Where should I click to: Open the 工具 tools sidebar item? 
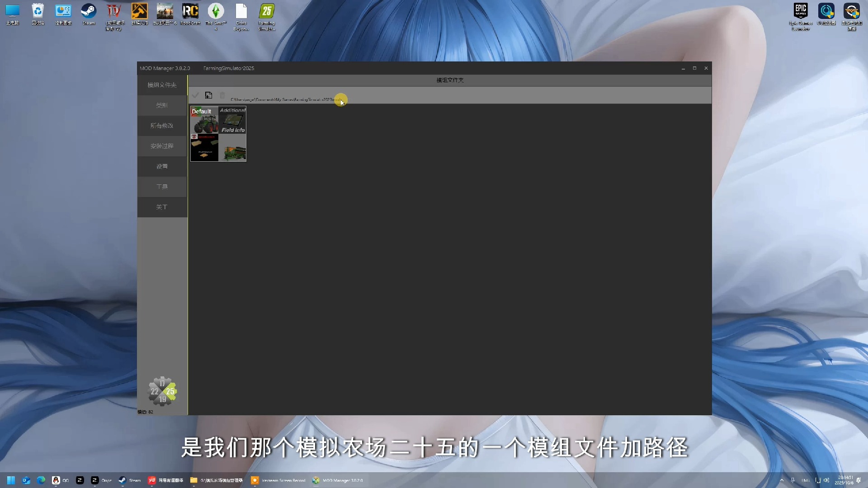(x=162, y=187)
